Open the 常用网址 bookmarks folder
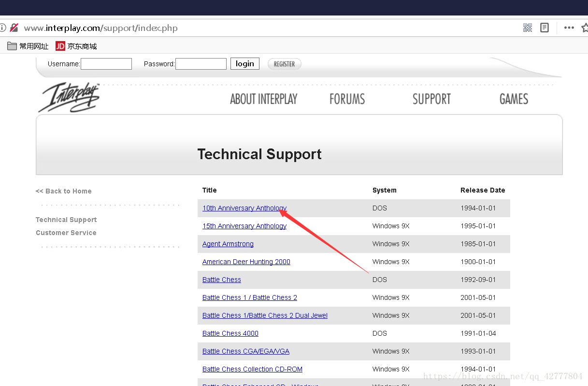Screen dimensions: 588x386 tap(28, 46)
